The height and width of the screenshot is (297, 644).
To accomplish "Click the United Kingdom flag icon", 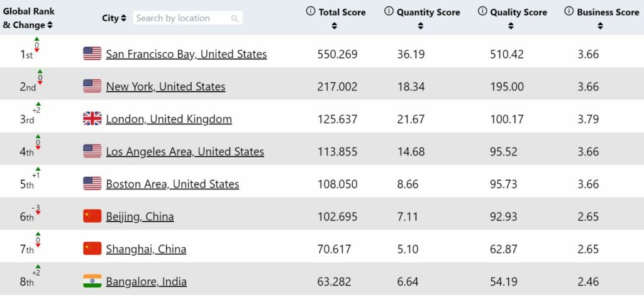I will (x=92, y=119).
